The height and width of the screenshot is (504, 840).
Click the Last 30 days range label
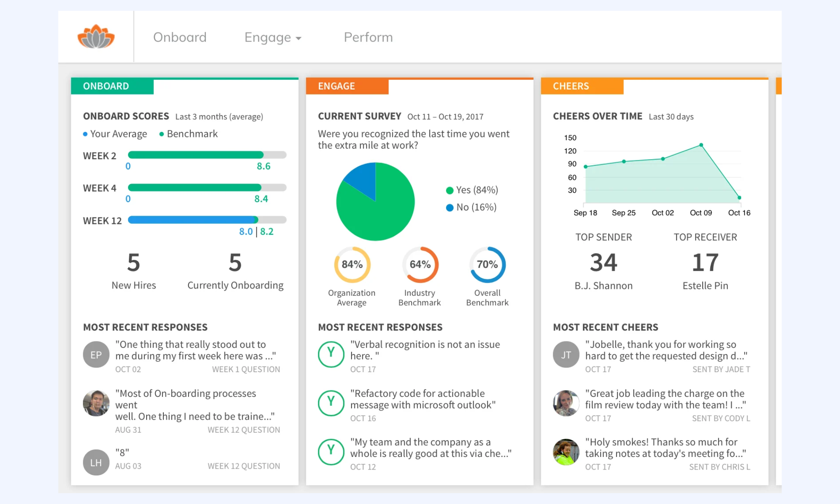pyautogui.click(x=671, y=117)
